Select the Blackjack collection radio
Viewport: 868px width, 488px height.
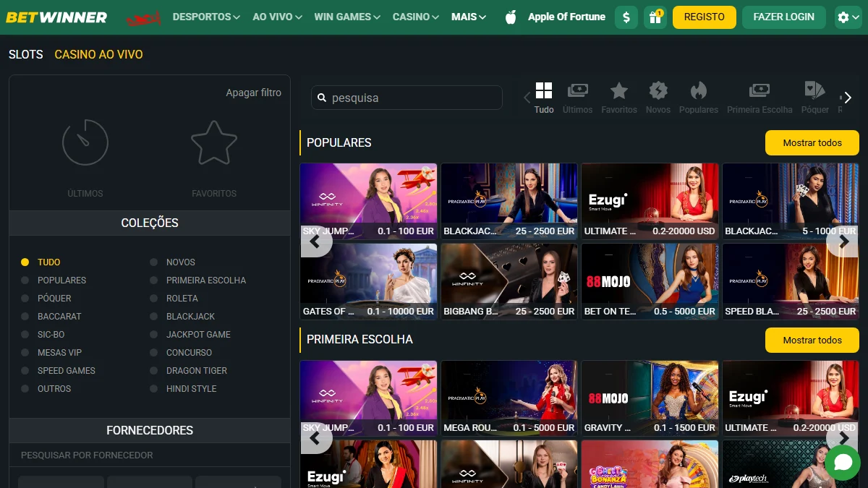[154, 317]
